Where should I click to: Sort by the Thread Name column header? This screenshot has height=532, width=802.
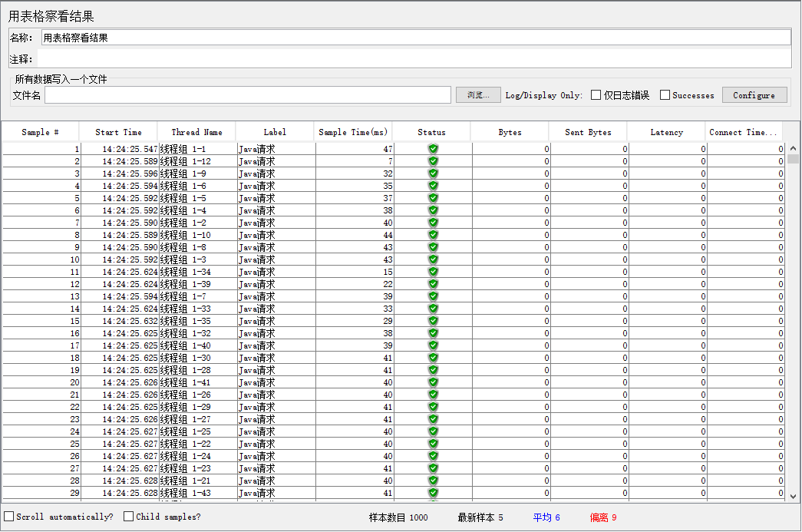197,132
